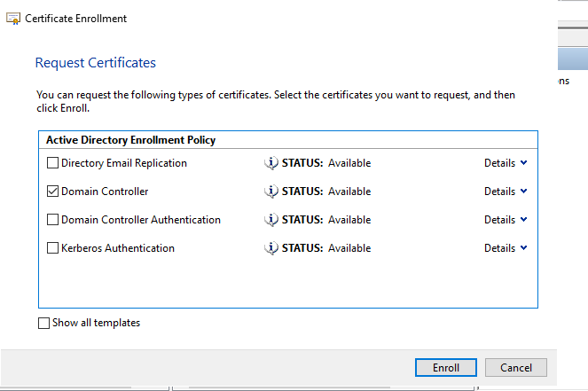Viewport: 588px width, 391px height.
Task: Select the Kerberos Authentication checkbox
Action: point(53,248)
